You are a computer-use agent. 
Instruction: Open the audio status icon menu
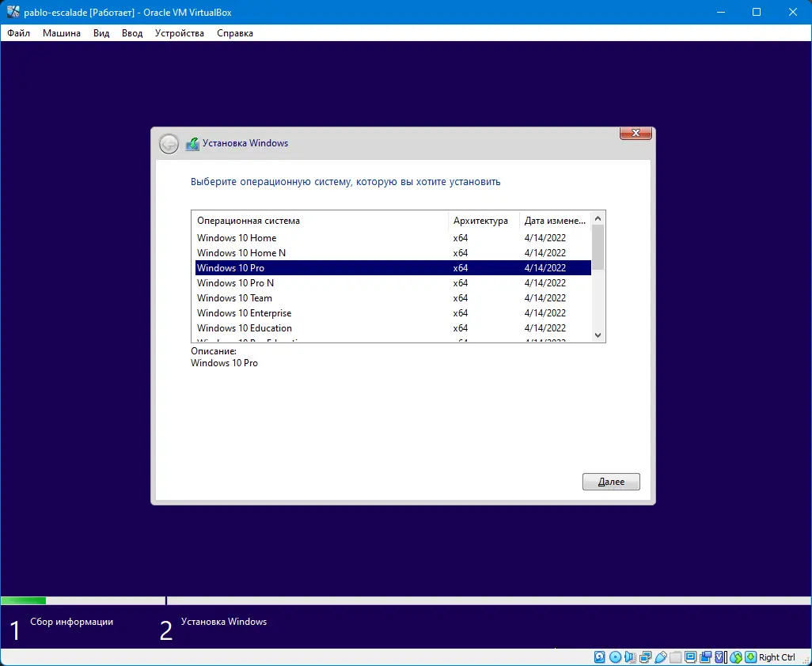pos(630,657)
